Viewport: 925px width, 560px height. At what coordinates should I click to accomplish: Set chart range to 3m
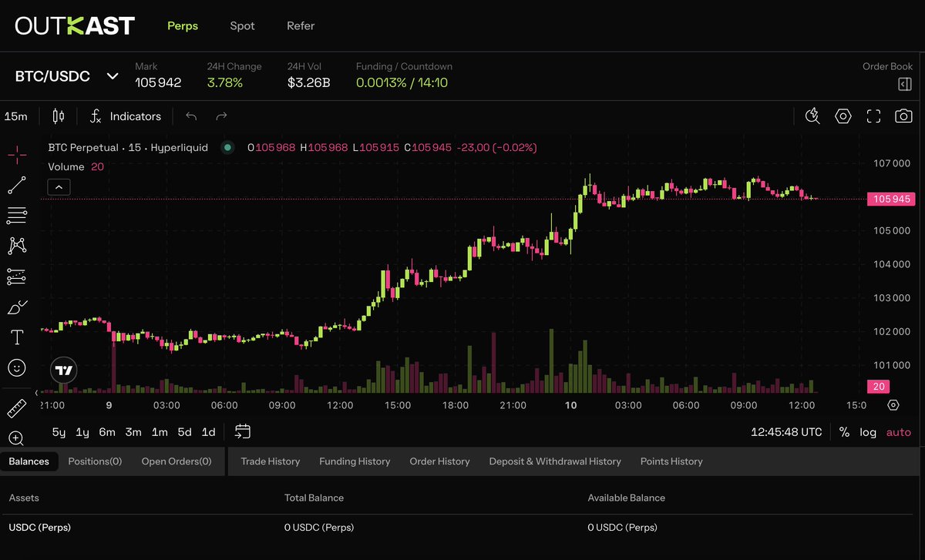click(133, 432)
